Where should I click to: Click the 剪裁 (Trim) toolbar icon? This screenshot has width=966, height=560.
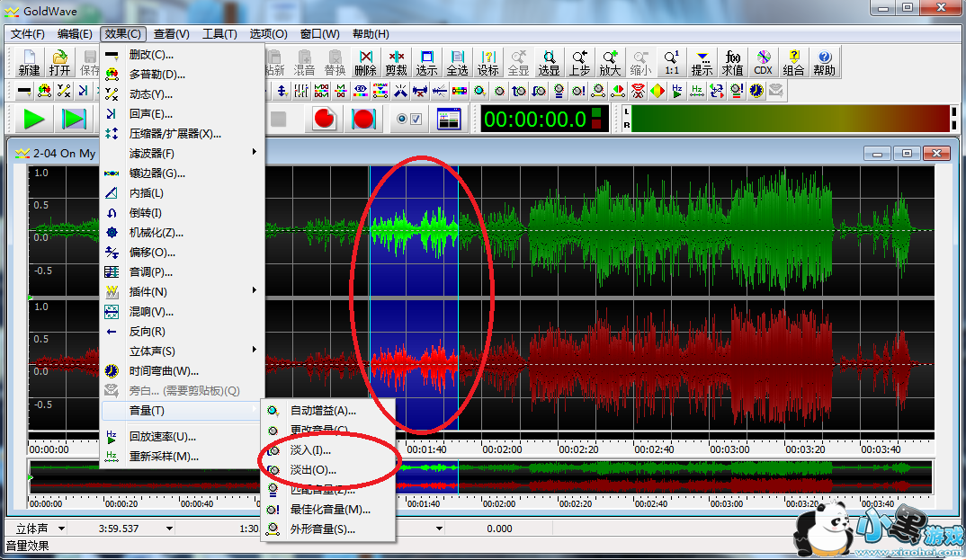coord(396,62)
